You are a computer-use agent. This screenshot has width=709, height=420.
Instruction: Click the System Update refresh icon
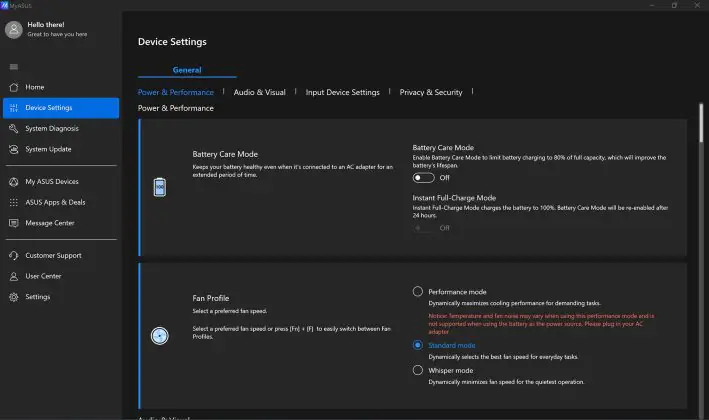click(x=14, y=149)
